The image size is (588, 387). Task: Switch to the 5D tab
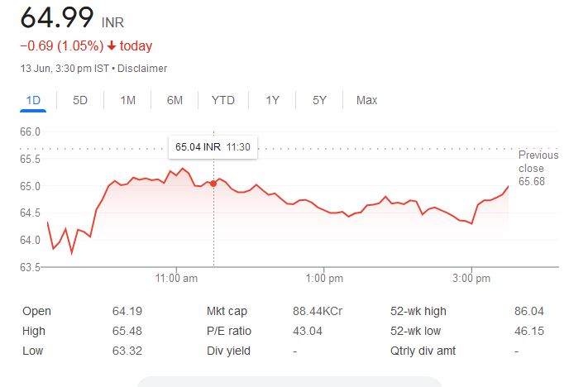coord(80,100)
